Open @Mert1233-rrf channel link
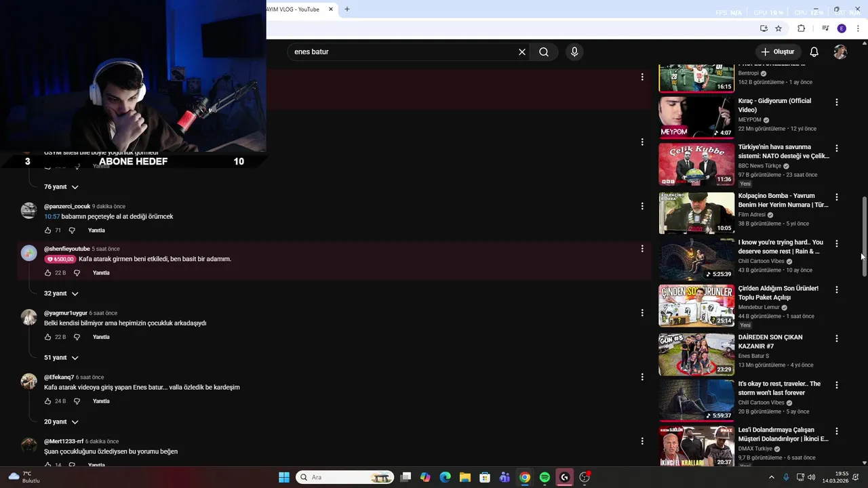Viewport: 868px width, 488px height. (x=64, y=441)
